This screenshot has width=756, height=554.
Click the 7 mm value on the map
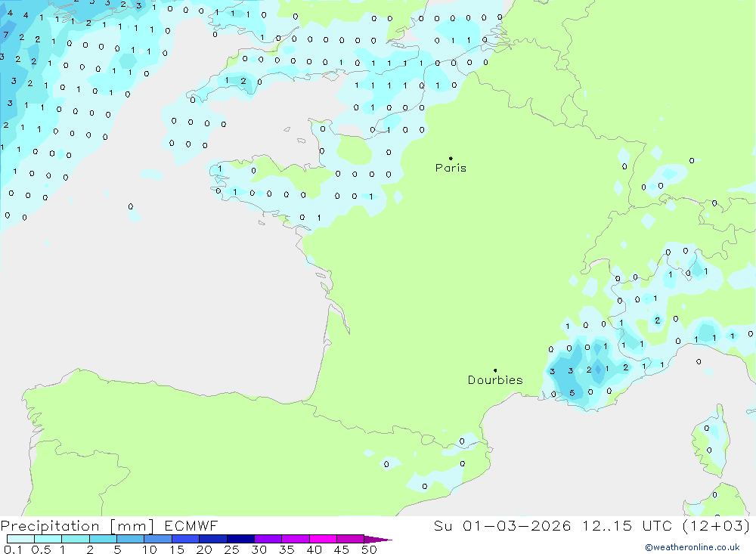[6, 35]
